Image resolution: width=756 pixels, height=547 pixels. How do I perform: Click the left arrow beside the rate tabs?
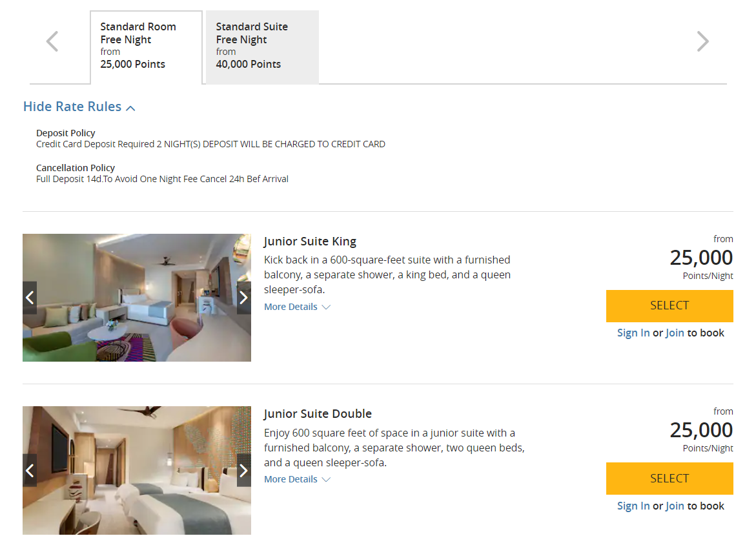pyautogui.click(x=52, y=41)
